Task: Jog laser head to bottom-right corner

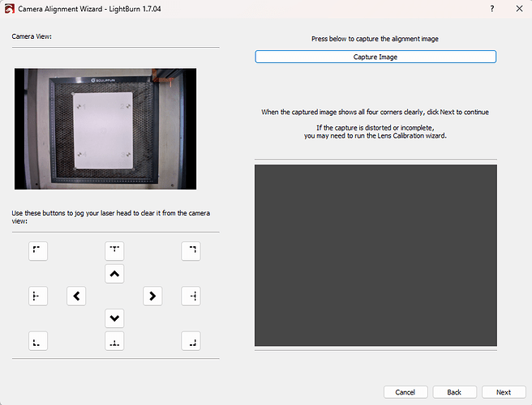Action: (191, 341)
